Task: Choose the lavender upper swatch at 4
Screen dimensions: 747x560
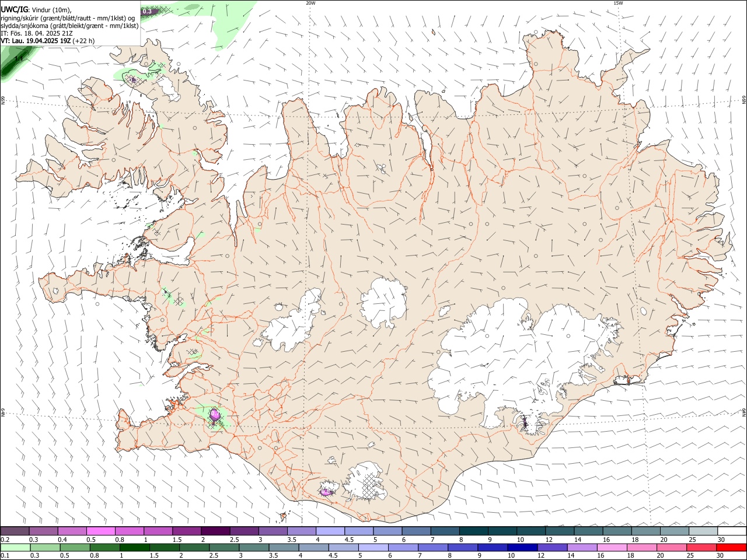Action: coord(329,531)
